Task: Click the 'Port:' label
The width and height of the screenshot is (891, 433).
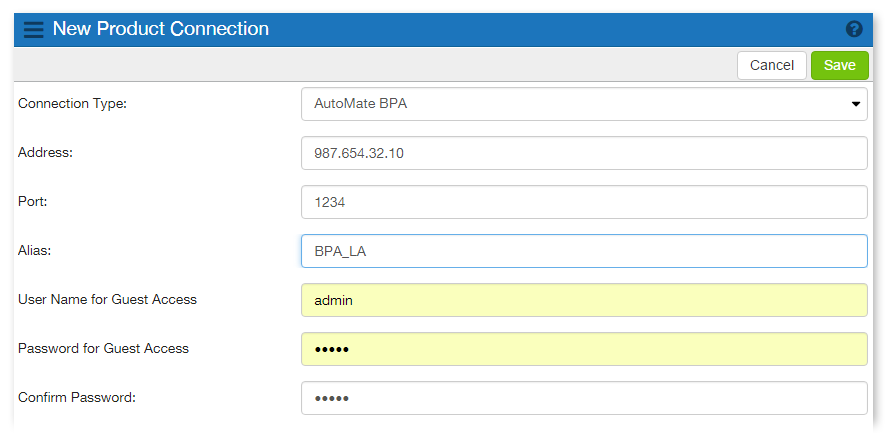Action: (33, 201)
